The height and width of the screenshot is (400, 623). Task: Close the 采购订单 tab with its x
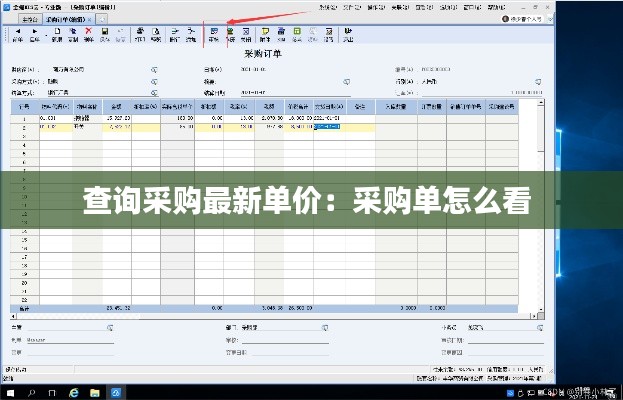pyautogui.click(x=90, y=19)
